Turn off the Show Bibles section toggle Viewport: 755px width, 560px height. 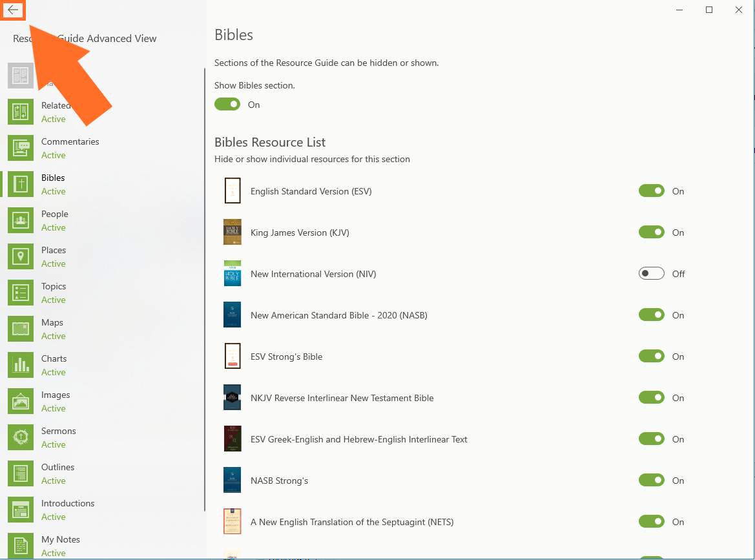(227, 105)
